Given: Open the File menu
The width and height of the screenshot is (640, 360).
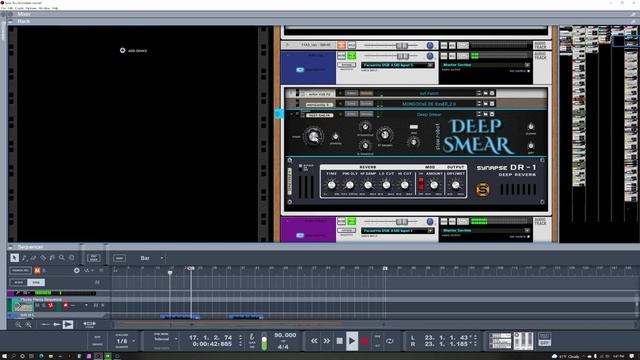Looking at the screenshot, I should tap(3, 8).
